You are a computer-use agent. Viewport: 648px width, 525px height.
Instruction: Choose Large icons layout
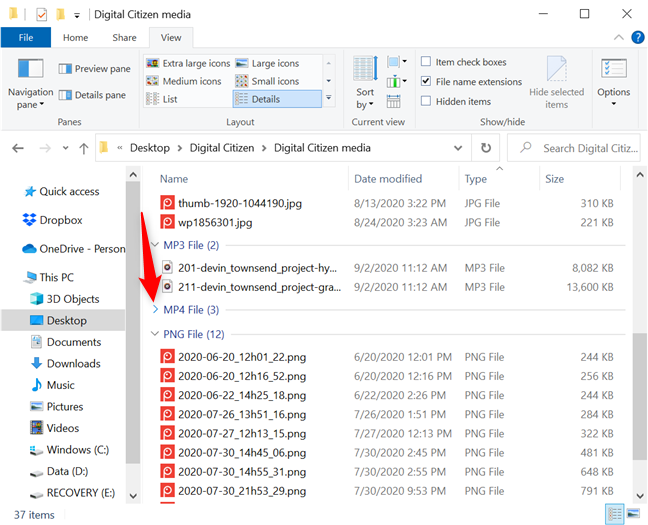[x=267, y=63]
